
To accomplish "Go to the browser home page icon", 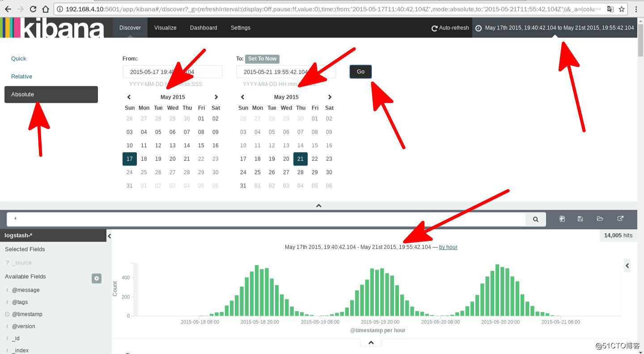I will pos(46,9).
